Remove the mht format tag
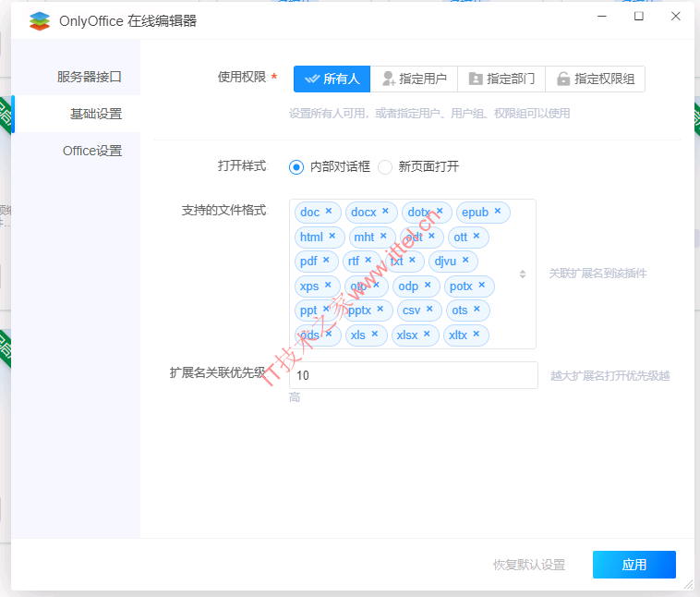The width and height of the screenshot is (700, 597). pos(383,236)
